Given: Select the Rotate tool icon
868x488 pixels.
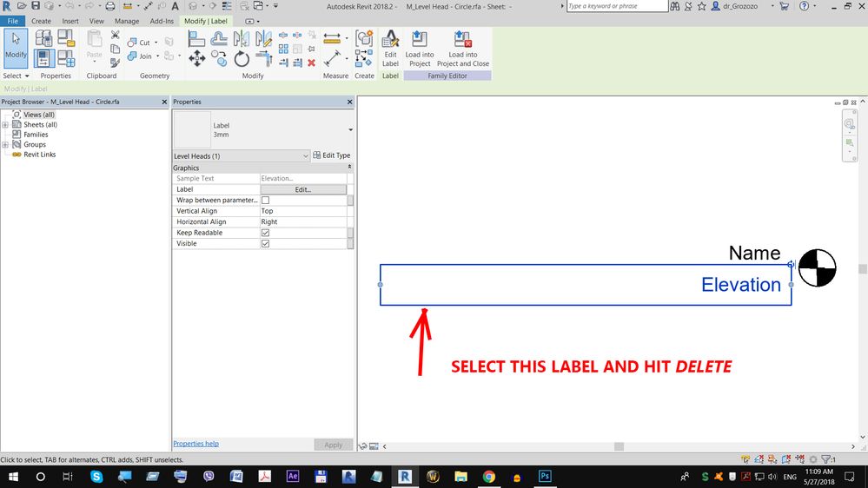Looking at the screenshot, I should tap(242, 58).
